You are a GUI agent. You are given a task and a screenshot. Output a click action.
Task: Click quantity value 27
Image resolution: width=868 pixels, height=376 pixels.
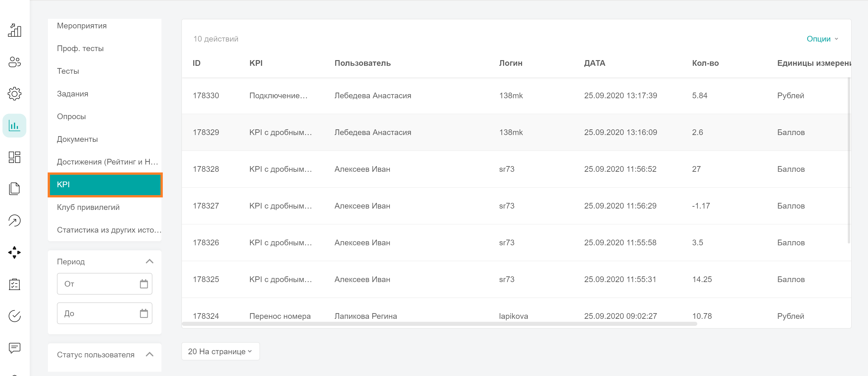click(696, 169)
